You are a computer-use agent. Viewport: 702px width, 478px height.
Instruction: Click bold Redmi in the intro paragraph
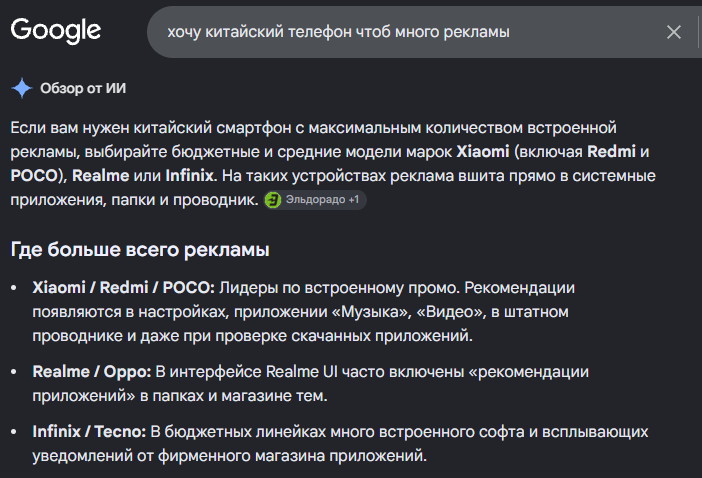pos(611,152)
